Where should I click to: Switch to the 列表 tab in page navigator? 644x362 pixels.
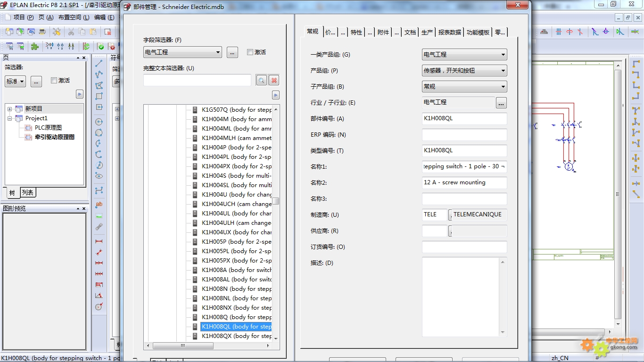tap(28, 192)
